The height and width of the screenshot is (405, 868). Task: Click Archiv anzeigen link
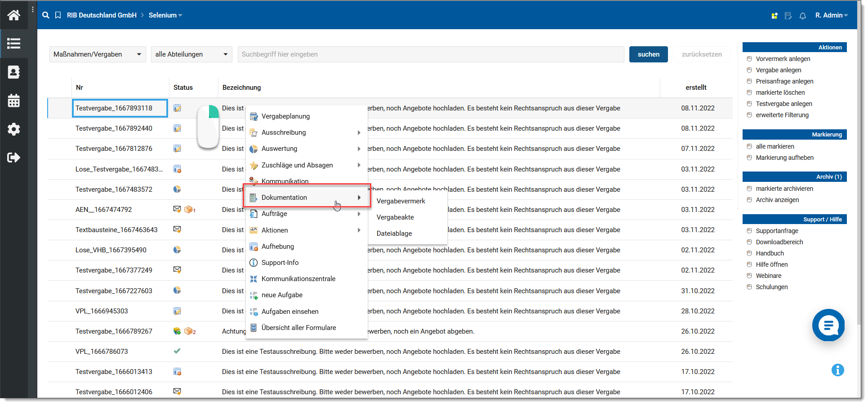[x=777, y=200]
